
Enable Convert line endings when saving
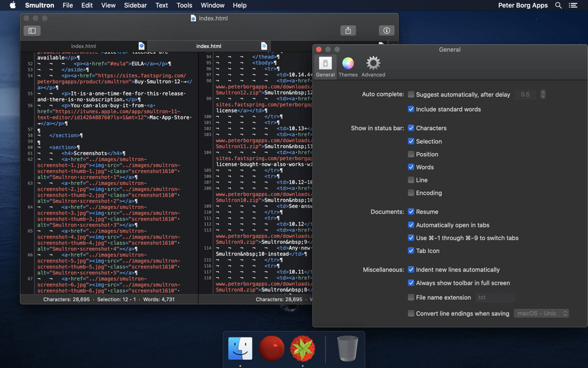pos(411,314)
